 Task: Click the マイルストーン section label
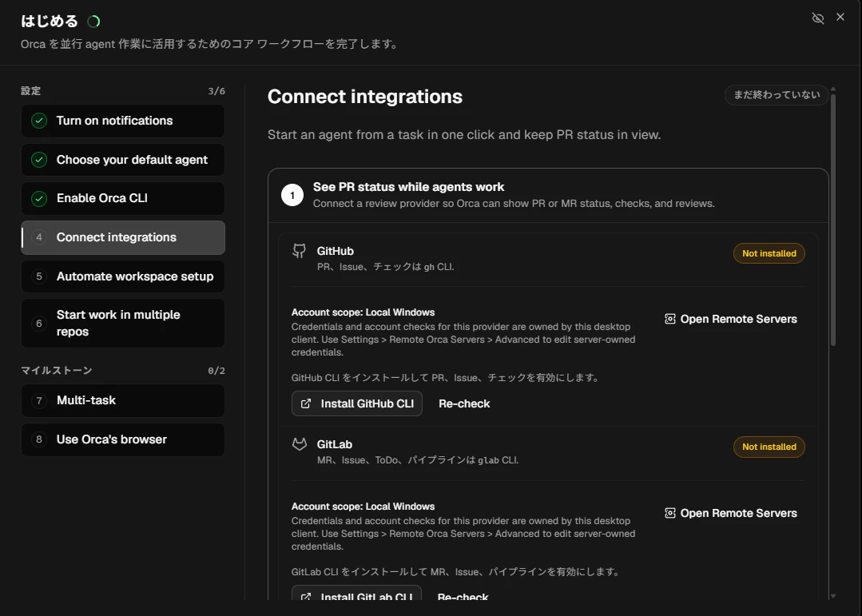coord(57,371)
